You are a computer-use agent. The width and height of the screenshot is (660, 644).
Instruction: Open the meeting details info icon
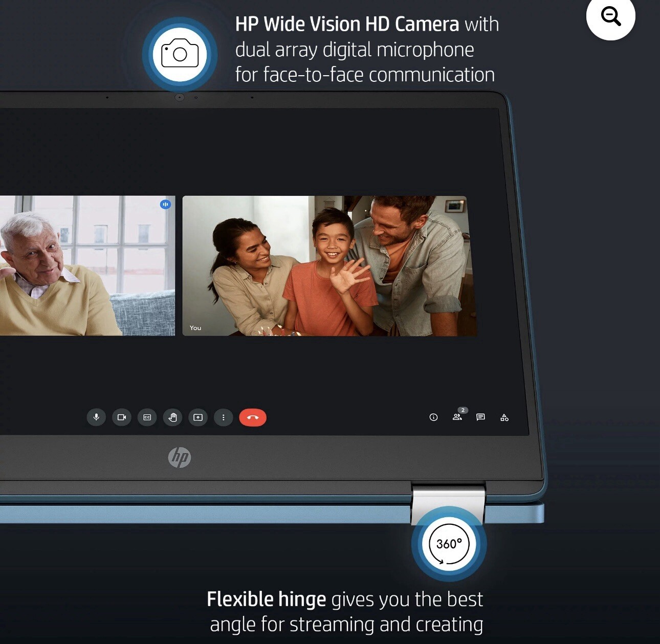click(433, 417)
